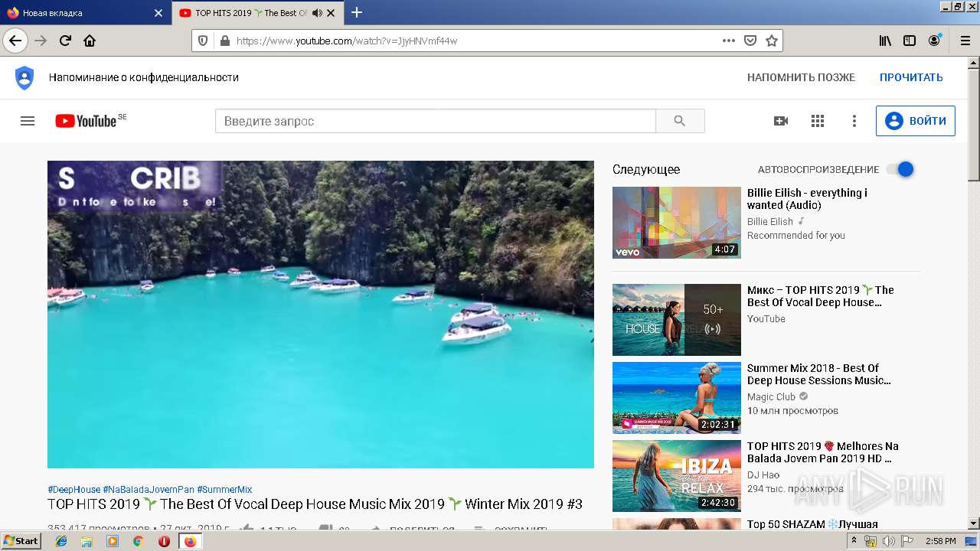The height and width of the screenshot is (551, 980).
Task: Open Summer Mix 2018 Deep House title
Action: pyautogui.click(x=819, y=374)
